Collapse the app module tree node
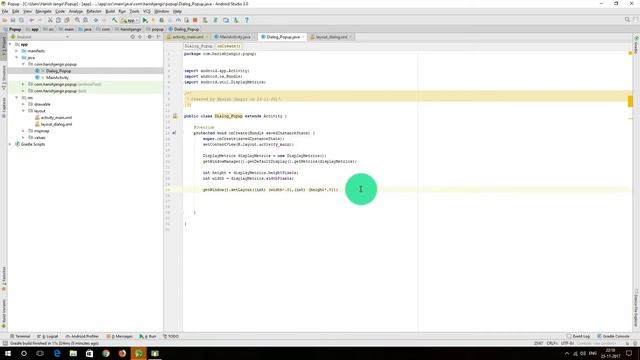 10,44
